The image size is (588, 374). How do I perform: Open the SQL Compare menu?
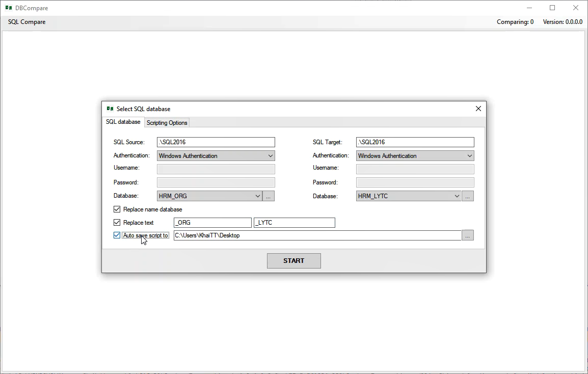[x=27, y=22]
